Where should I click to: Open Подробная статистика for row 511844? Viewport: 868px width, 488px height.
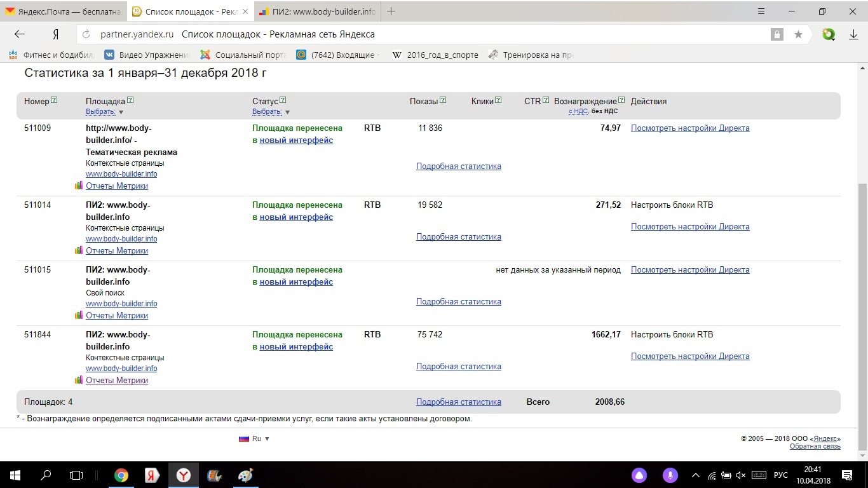point(459,366)
